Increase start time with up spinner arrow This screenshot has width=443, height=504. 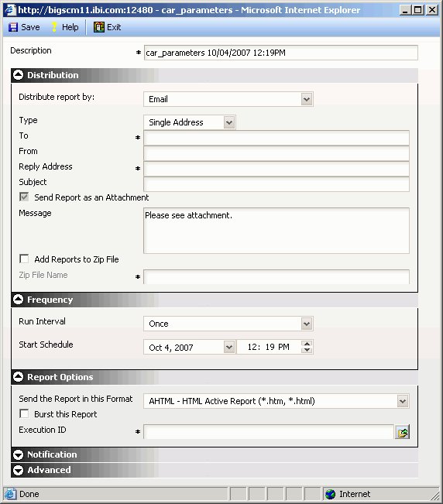pyautogui.click(x=307, y=344)
